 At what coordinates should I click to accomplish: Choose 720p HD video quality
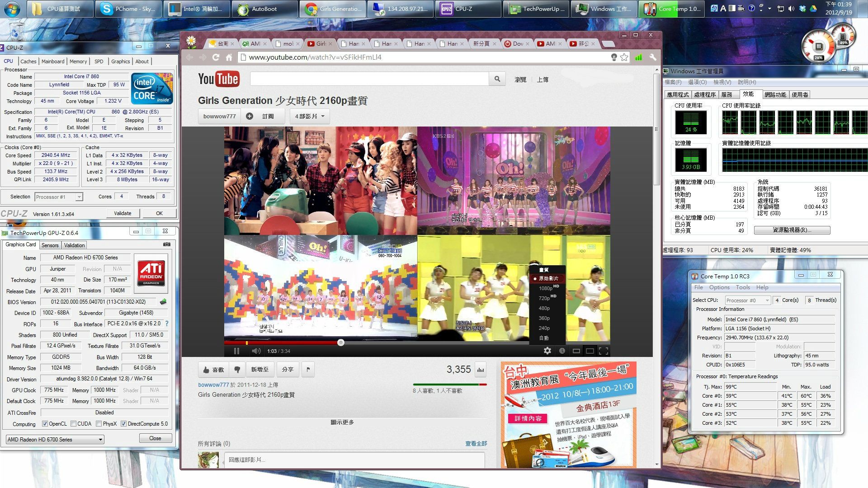pos(547,298)
